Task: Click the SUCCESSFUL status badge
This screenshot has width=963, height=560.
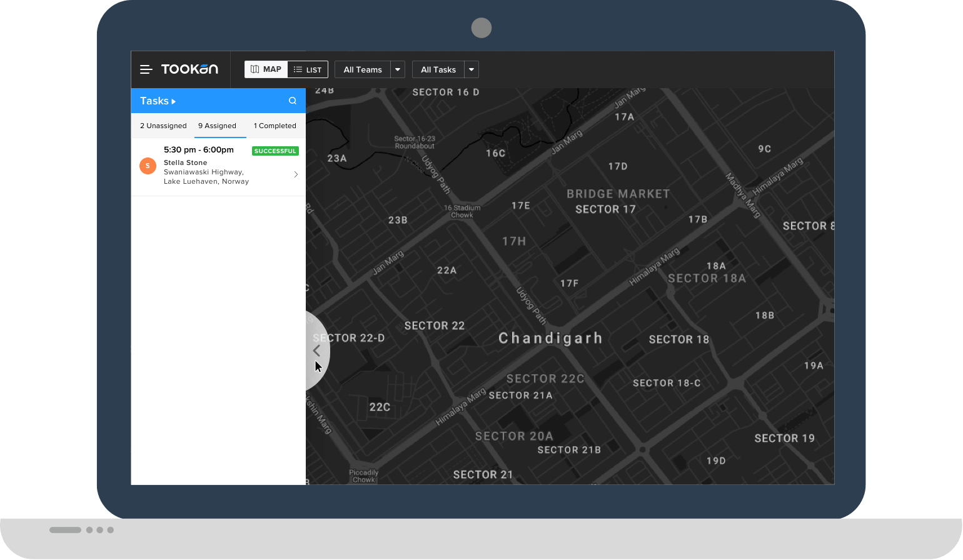Action: 275,151
